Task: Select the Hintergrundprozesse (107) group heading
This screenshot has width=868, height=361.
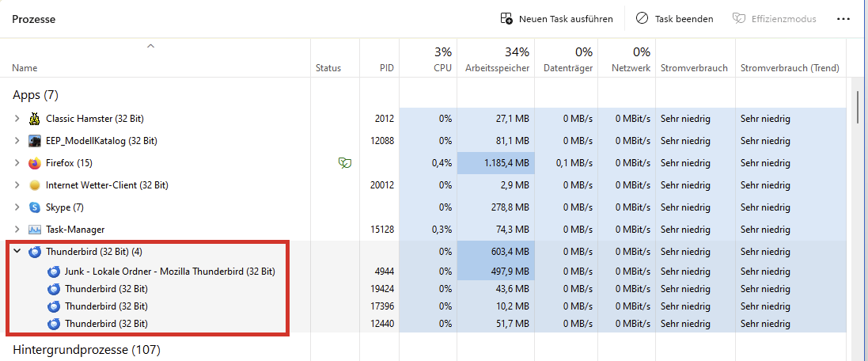Action: pos(86,350)
